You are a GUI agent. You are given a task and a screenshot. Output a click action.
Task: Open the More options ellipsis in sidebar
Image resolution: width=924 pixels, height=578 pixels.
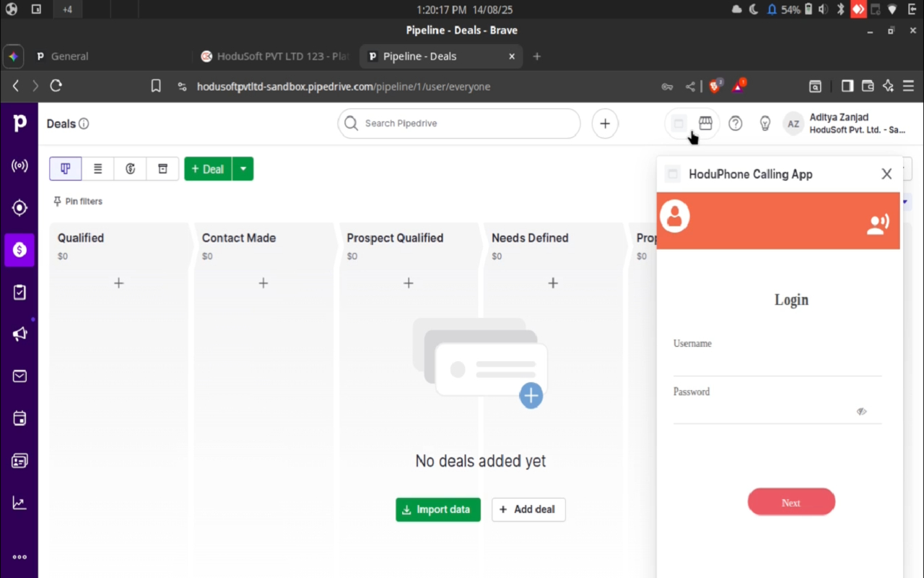19,556
